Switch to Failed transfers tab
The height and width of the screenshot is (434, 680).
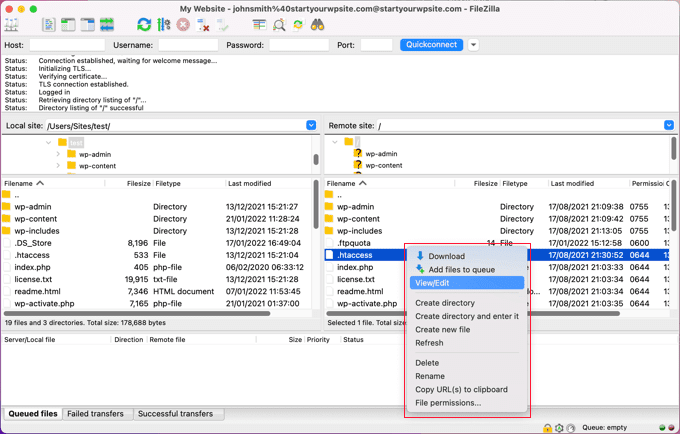(95, 414)
